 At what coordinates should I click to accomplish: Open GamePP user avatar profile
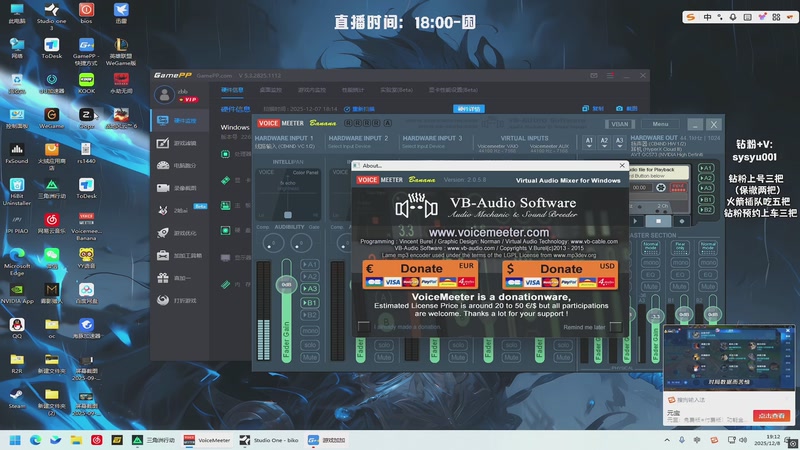tap(164, 94)
